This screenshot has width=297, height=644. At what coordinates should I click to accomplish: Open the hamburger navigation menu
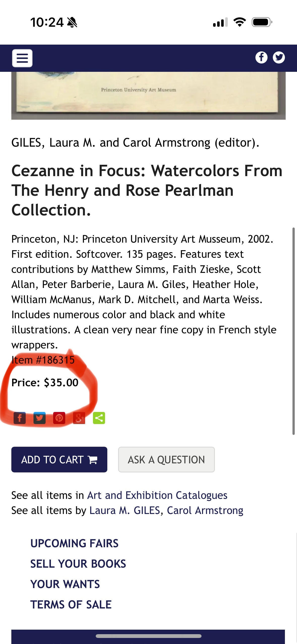click(x=22, y=58)
